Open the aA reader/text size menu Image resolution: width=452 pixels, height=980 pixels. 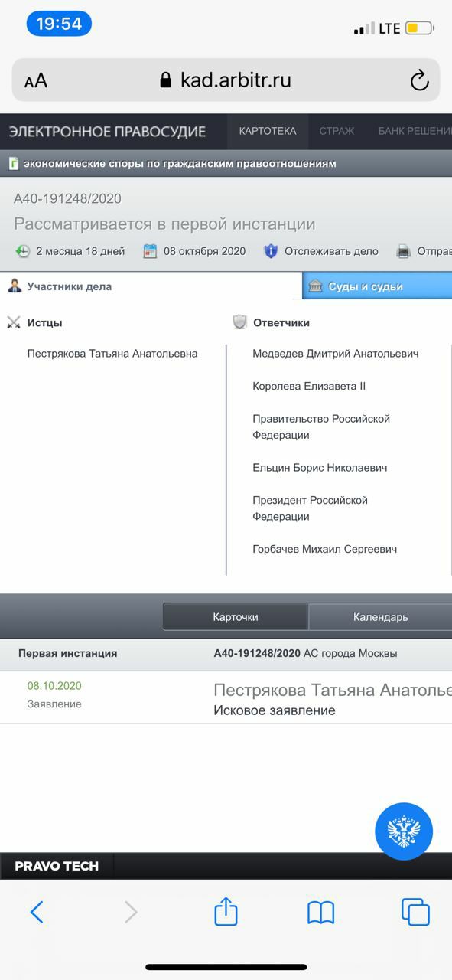(x=35, y=81)
